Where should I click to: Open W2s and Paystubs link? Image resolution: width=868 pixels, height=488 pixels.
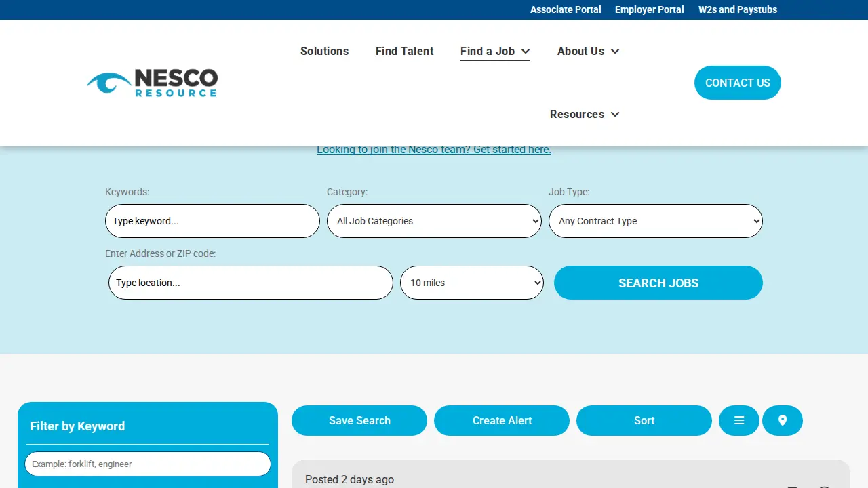tap(738, 9)
